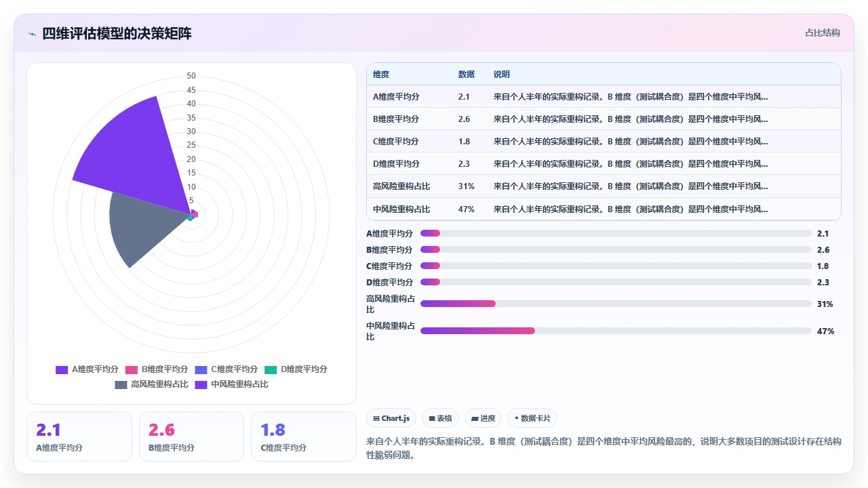The height and width of the screenshot is (488, 868).
Task: Click the 2.3 value beside the D维度 progress bar
Action: tap(823, 283)
